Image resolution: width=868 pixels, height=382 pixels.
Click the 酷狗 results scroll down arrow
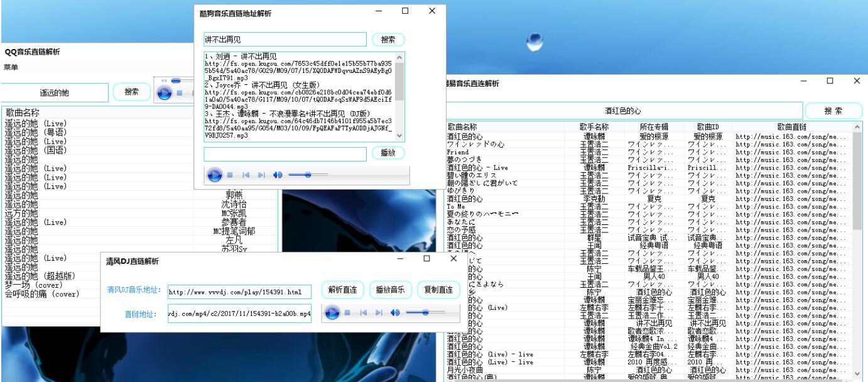pos(399,136)
